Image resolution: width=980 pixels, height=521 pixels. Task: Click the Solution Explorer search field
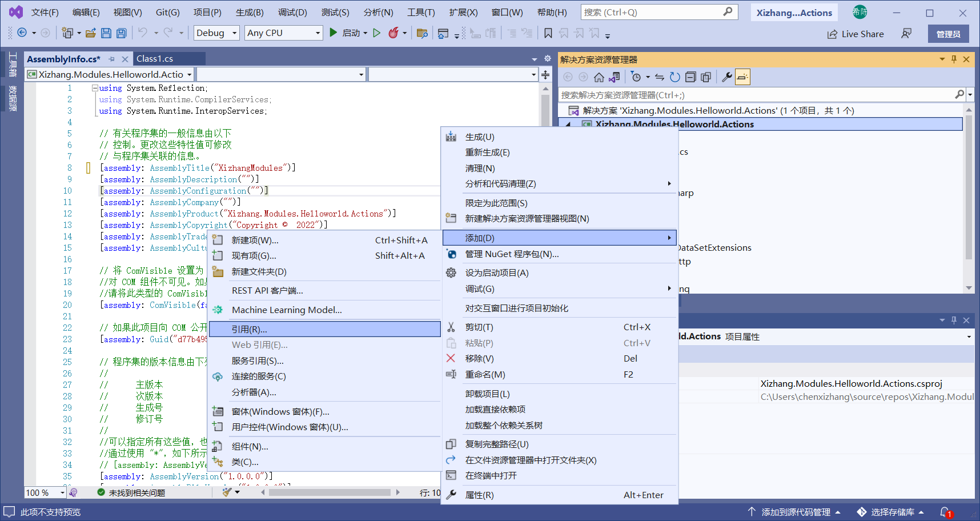click(x=757, y=95)
